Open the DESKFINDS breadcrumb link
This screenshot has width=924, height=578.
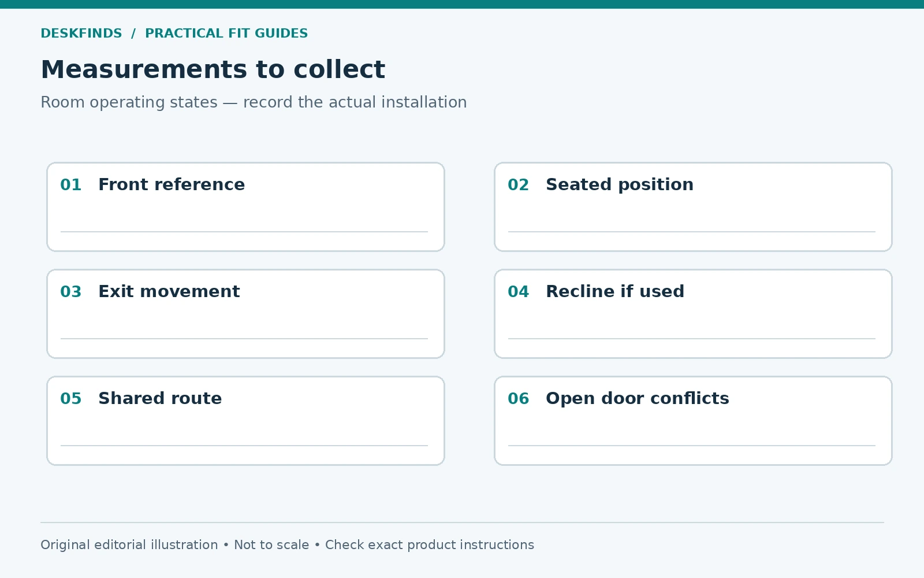pyautogui.click(x=81, y=34)
